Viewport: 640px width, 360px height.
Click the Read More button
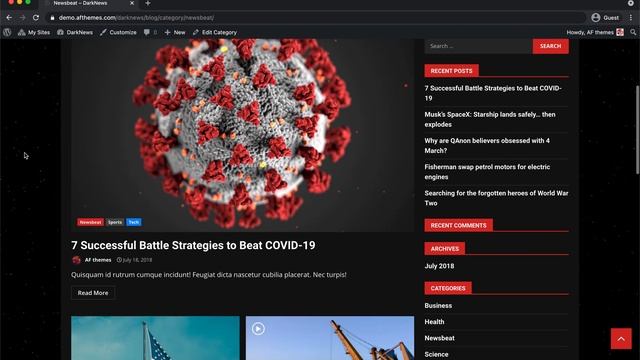(x=93, y=293)
